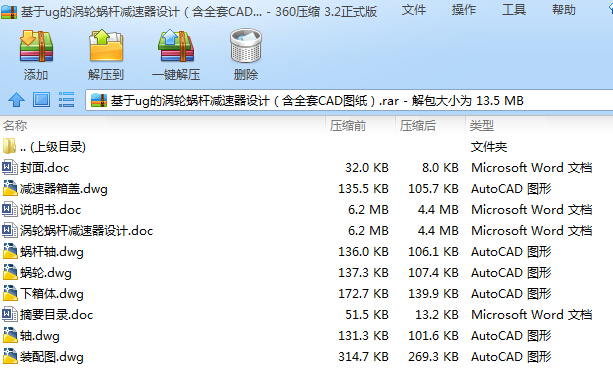613x387 pixels.
Task: Click the 解压到 (Extract to) folder icon
Action: [106, 46]
